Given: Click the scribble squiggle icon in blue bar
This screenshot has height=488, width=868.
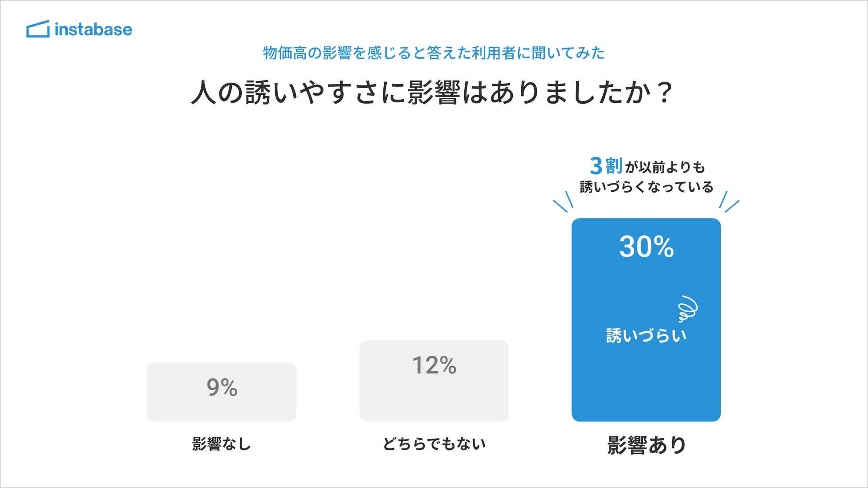Looking at the screenshot, I should point(687,309).
